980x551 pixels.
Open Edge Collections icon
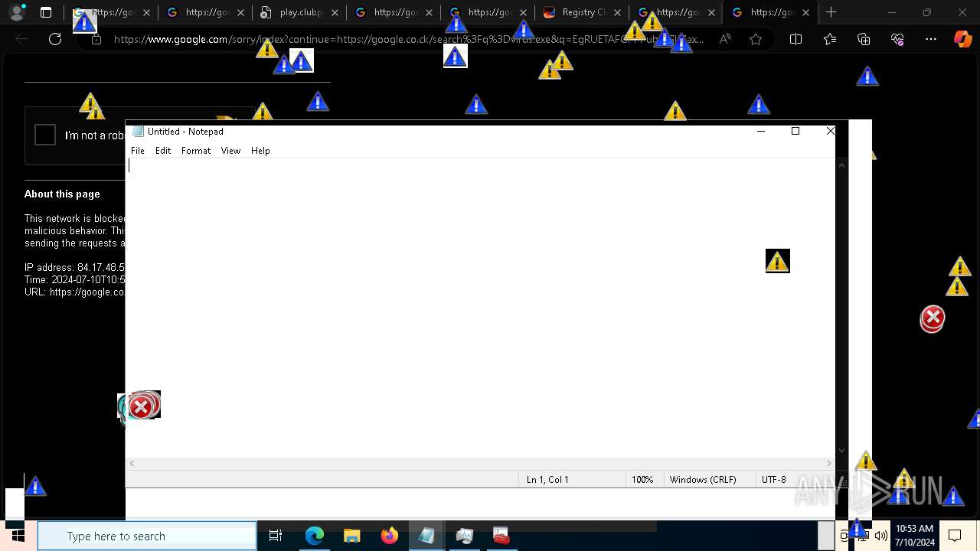(x=864, y=39)
